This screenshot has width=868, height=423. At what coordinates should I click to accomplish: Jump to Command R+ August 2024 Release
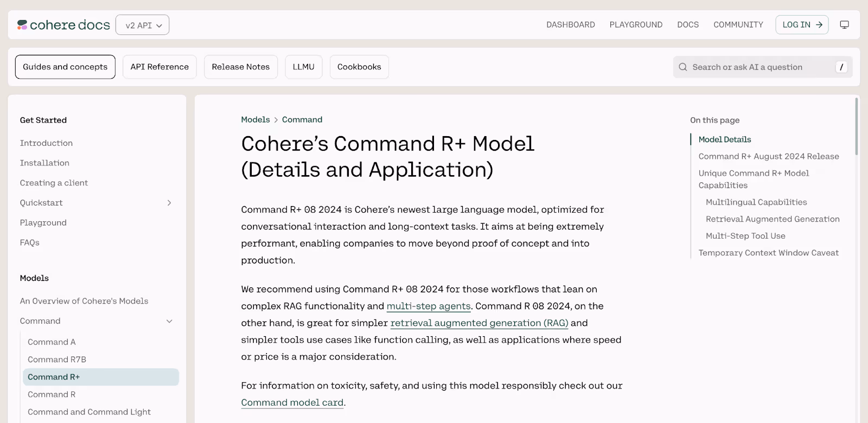tap(769, 157)
